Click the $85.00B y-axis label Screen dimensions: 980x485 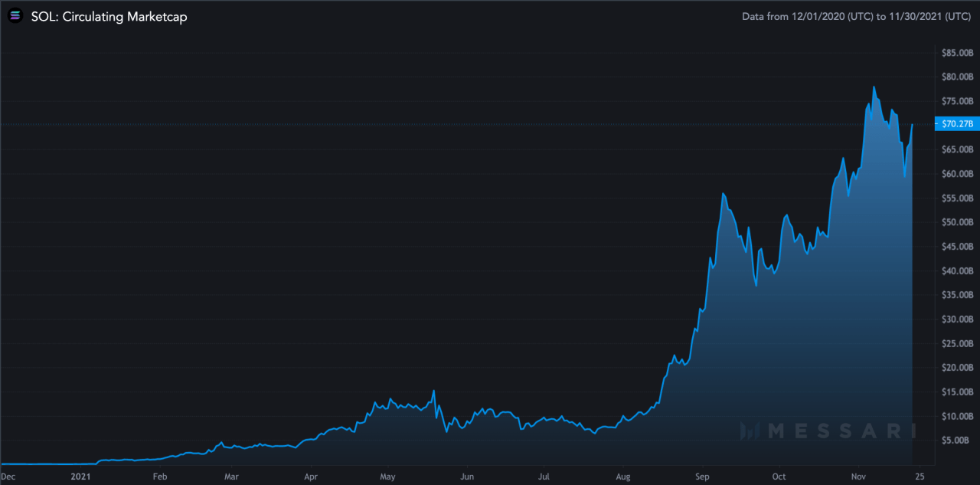coord(957,53)
